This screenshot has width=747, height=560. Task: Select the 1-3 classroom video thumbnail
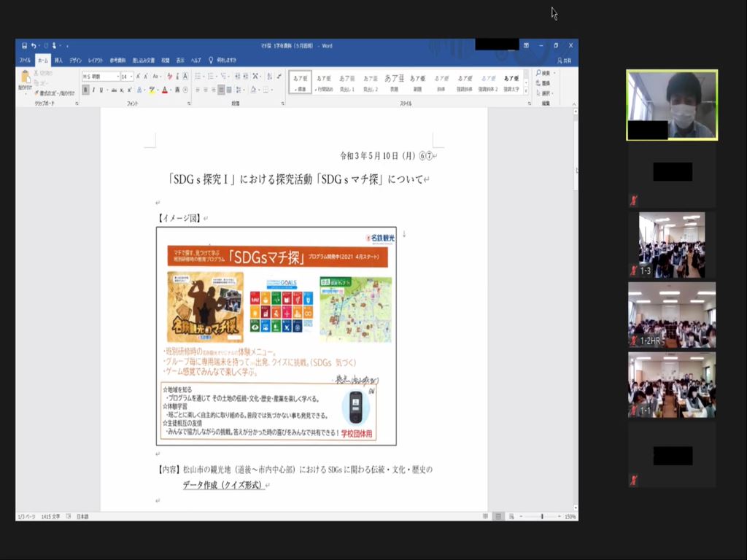tap(672, 245)
